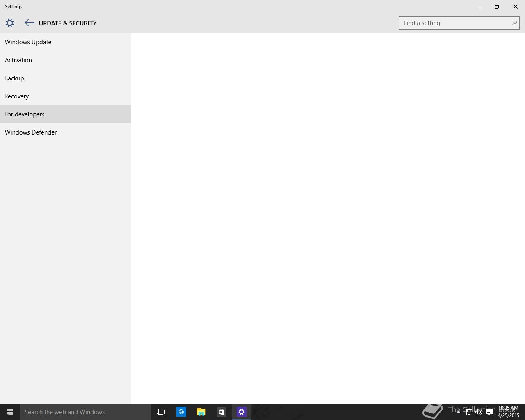Go back using the left arrow
The image size is (525, 420).
click(x=29, y=23)
